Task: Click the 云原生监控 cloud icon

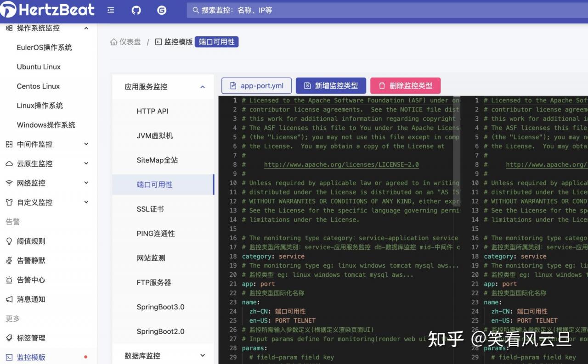Action: click(9, 164)
